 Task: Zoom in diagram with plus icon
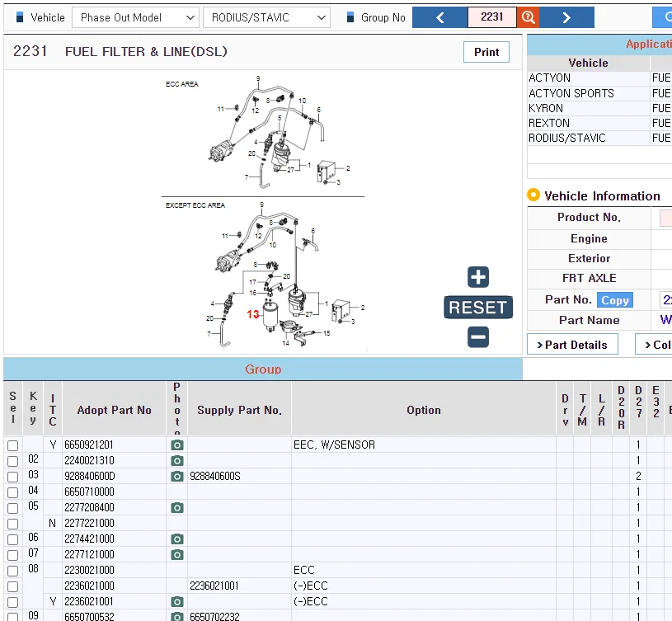coord(478,277)
